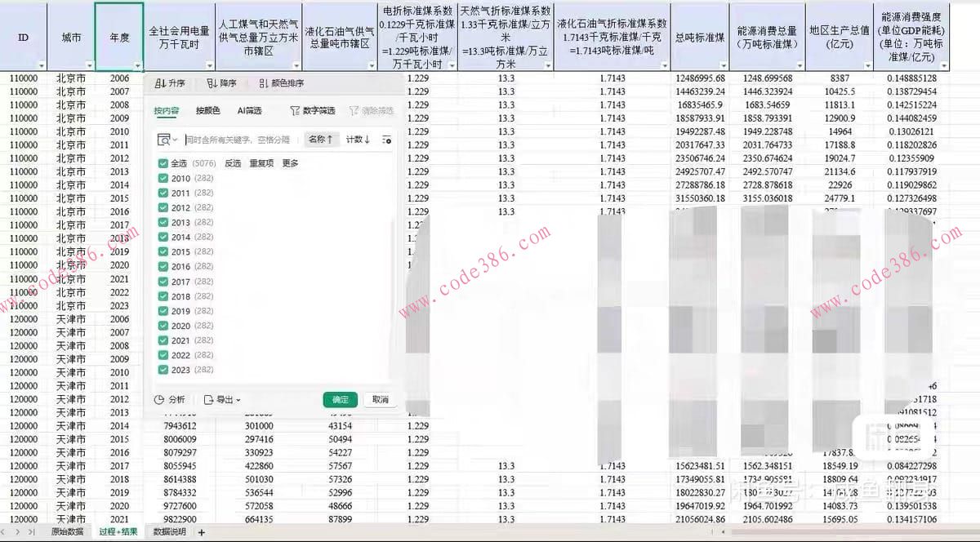The width and height of the screenshot is (980, 542).
Task: Select cell with value 1248.699568
Action: tap(767, 78)
